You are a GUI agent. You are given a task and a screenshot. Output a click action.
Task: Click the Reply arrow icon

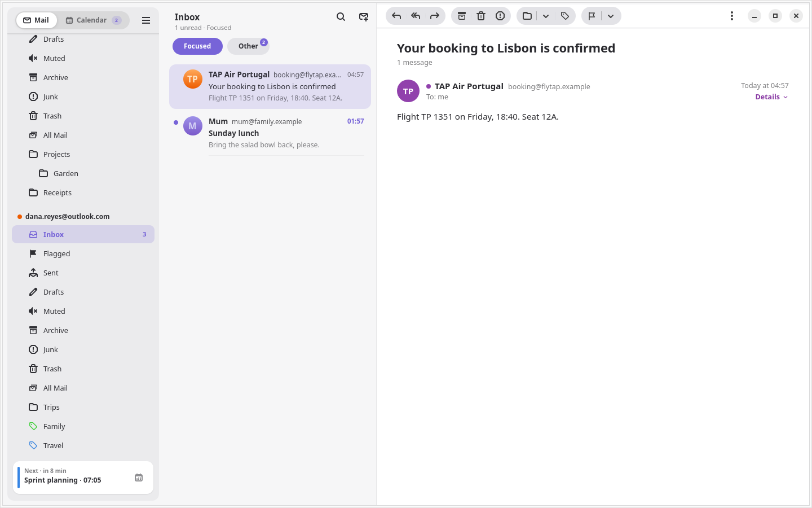396,16
